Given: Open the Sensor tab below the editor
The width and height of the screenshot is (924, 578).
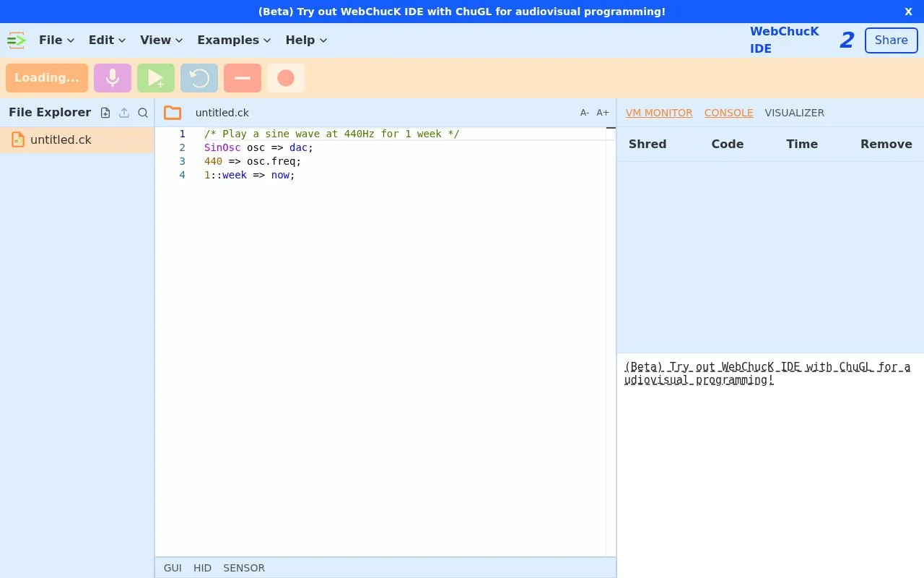Looking at the screenshot, I should tap(244, 568).
